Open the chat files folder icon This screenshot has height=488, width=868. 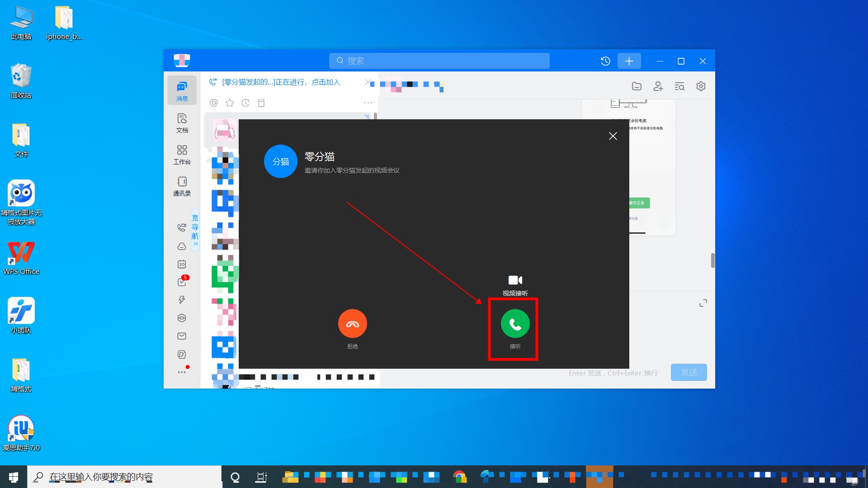(637, 86)
